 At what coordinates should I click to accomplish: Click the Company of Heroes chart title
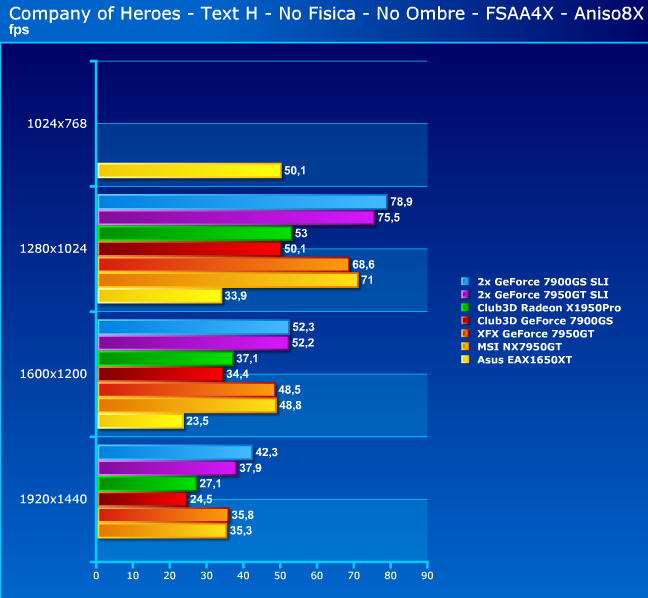(326, 14)
